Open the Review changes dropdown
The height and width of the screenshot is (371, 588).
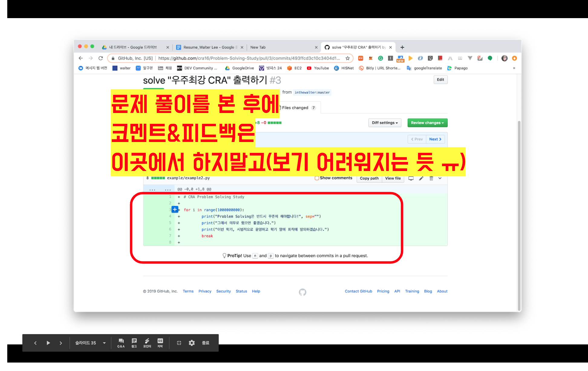tap(427, 123)
